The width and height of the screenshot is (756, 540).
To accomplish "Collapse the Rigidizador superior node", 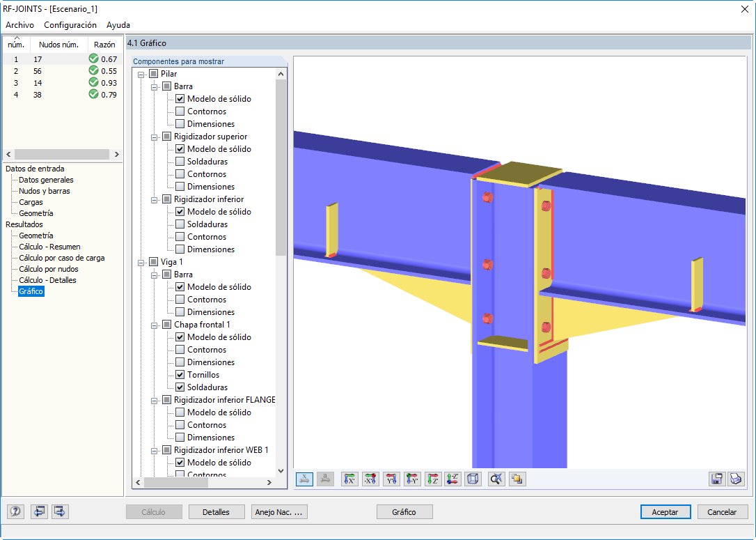I will pos(155,137).
